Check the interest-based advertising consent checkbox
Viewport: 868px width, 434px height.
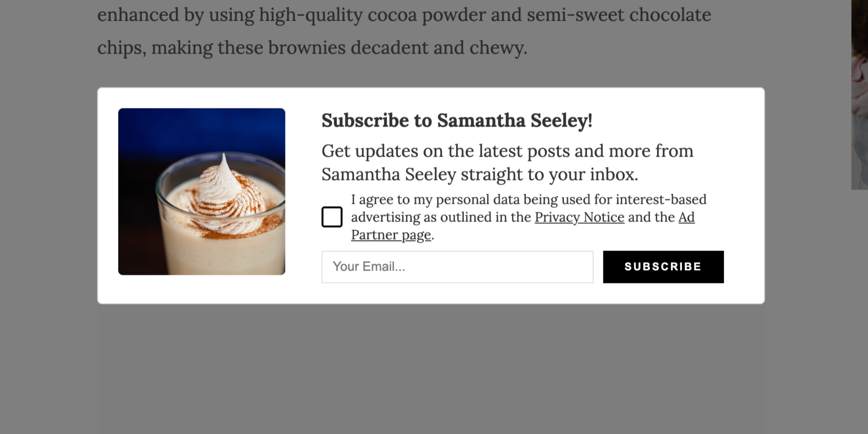tap(332, 217)
